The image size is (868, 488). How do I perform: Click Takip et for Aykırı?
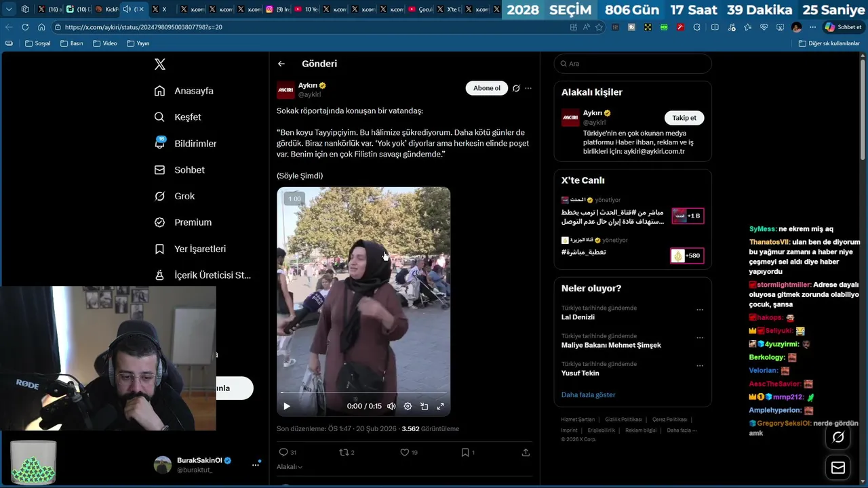[x=684, y=118]
